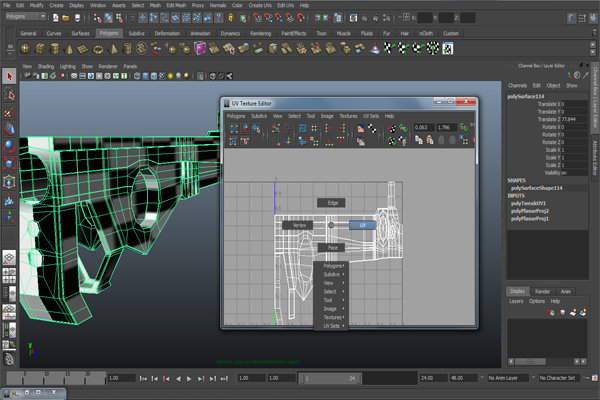Click the question mark help icon
Screen dimensions: 600x400
coord(218,17)
